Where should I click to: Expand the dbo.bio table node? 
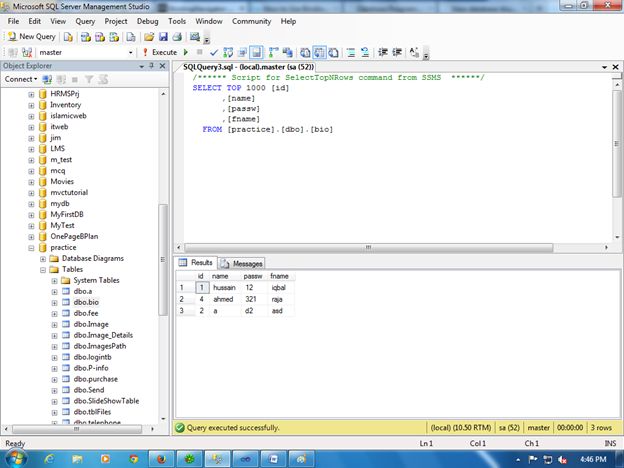pyautogui.click(x=54, y=302)
